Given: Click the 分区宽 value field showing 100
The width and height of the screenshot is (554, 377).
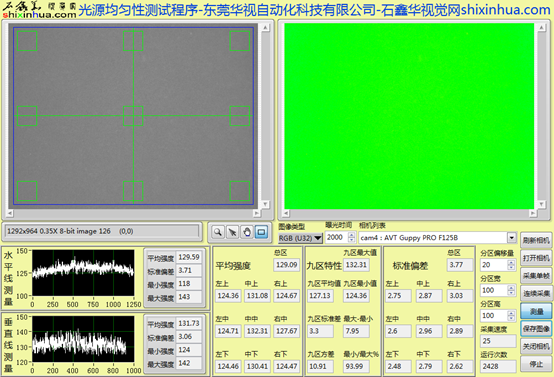Looking at the screenshot, I should [494, 290].
